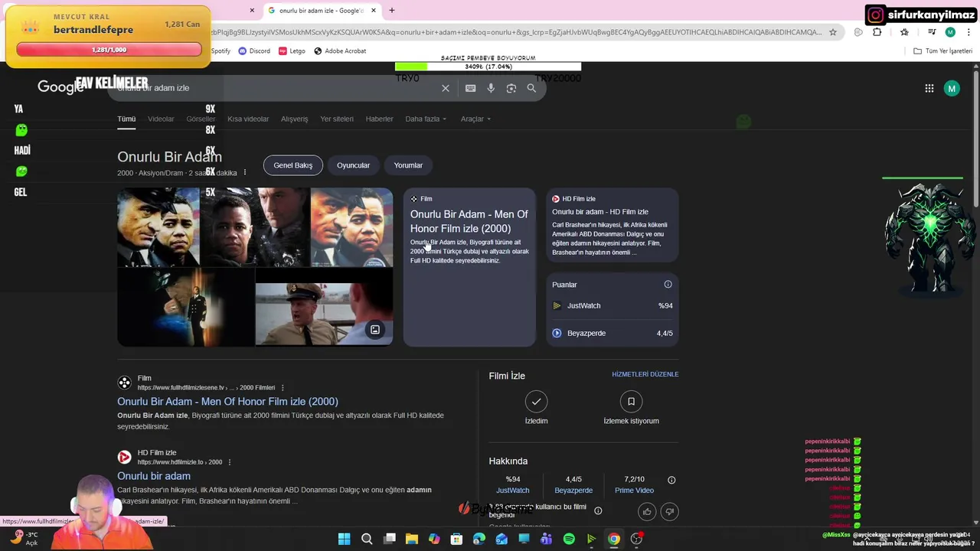Open Letgo bookmark
This screenshot has width=980, height=551.
[292, 51]
